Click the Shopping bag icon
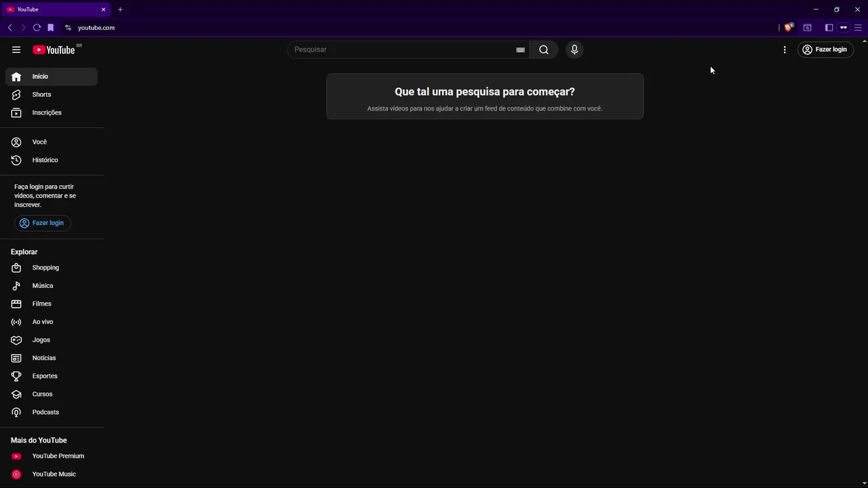The image size is (868, 488). click(16, 268)
